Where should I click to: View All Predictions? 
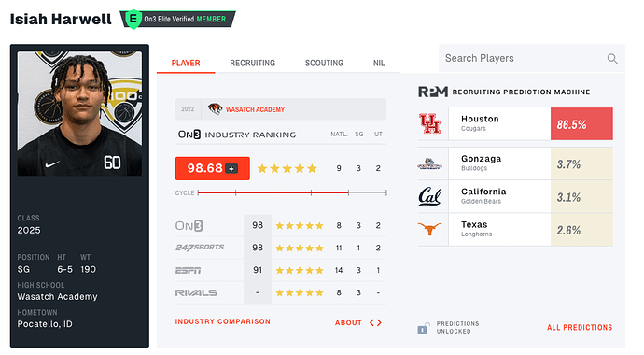pos(579,328)
